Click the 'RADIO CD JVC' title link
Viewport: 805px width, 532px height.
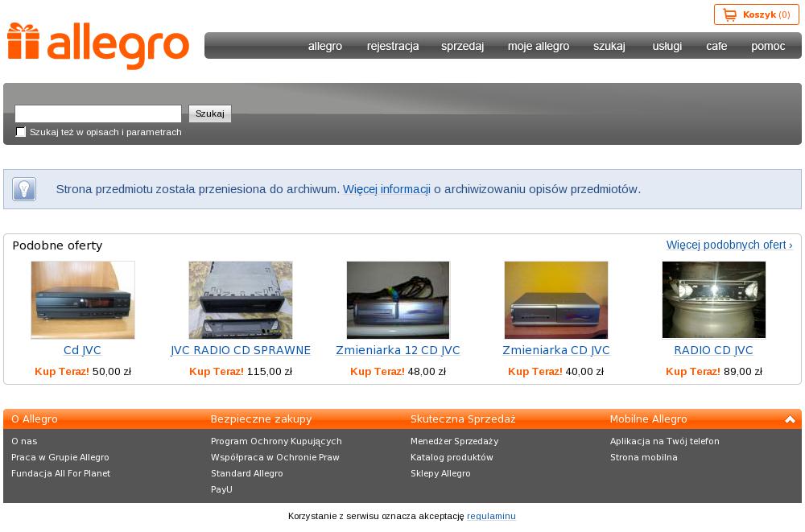(713, 350)
